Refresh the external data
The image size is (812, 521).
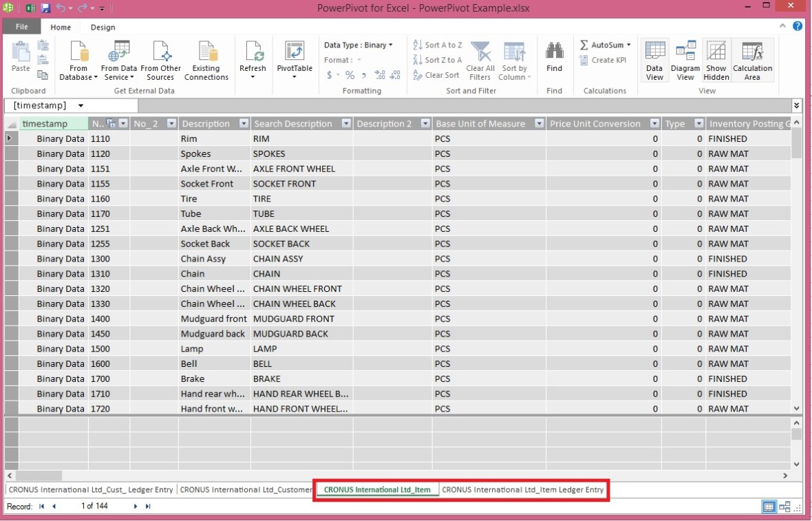253,60
